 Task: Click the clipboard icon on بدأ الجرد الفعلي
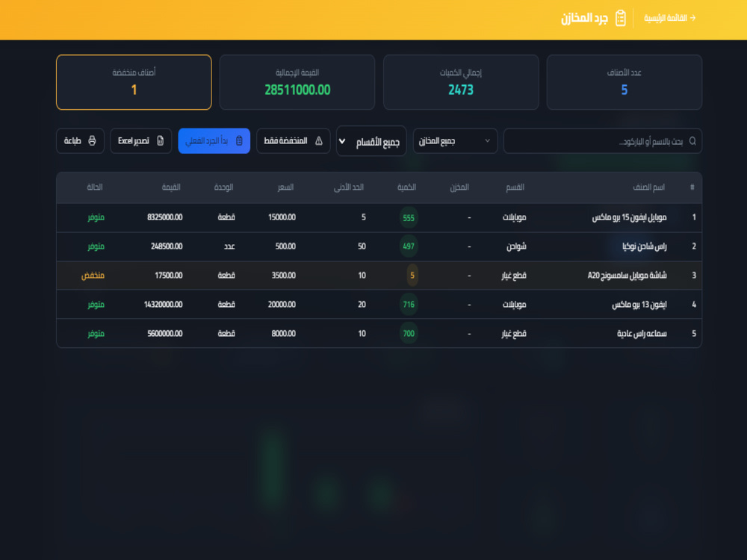click(239, 141)
